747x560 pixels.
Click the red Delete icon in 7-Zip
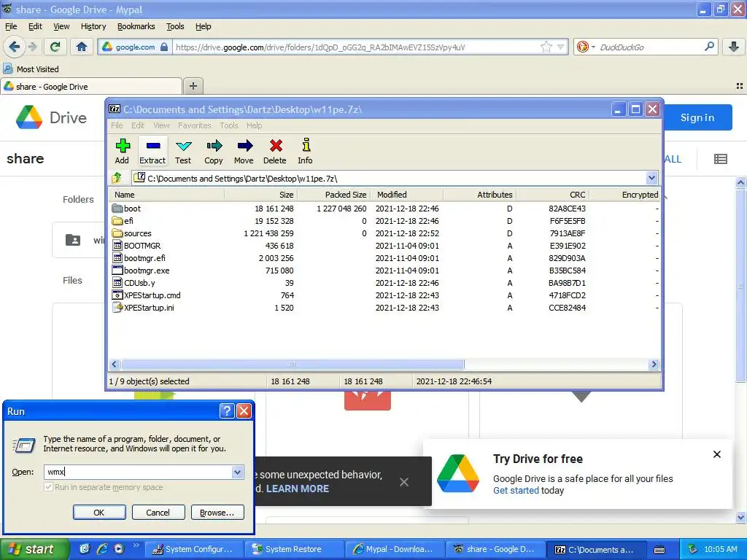(275, 152)
